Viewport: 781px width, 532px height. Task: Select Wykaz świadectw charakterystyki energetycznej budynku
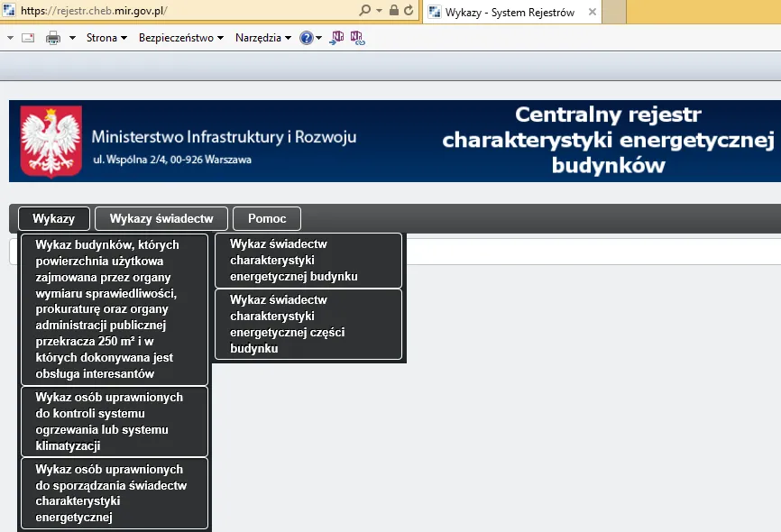point(308,260)
